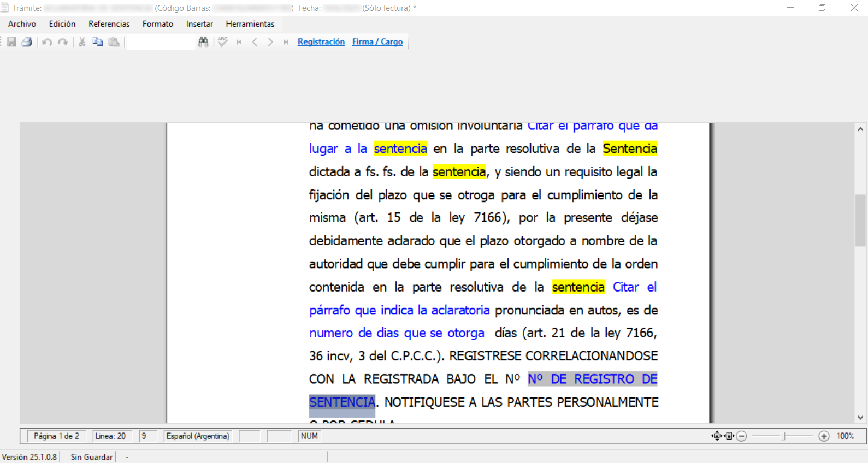Click the search text field in toolbar
The width and height of the screenshot is (868, 463).
[x=161, y=42]
